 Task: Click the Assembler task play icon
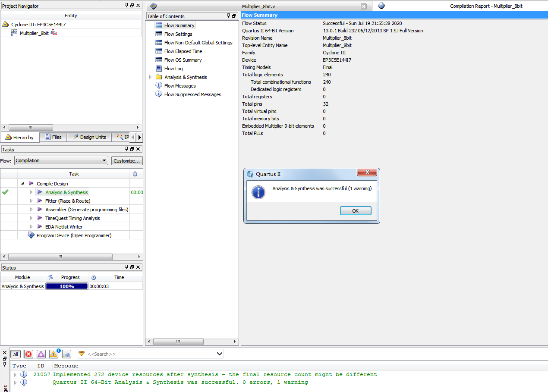click(x=40, y=210)
